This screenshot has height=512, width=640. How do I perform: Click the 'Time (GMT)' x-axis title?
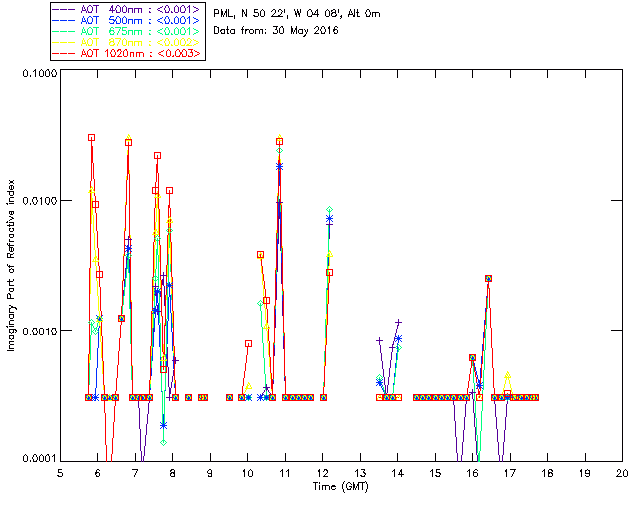click(x=340, y=486)
